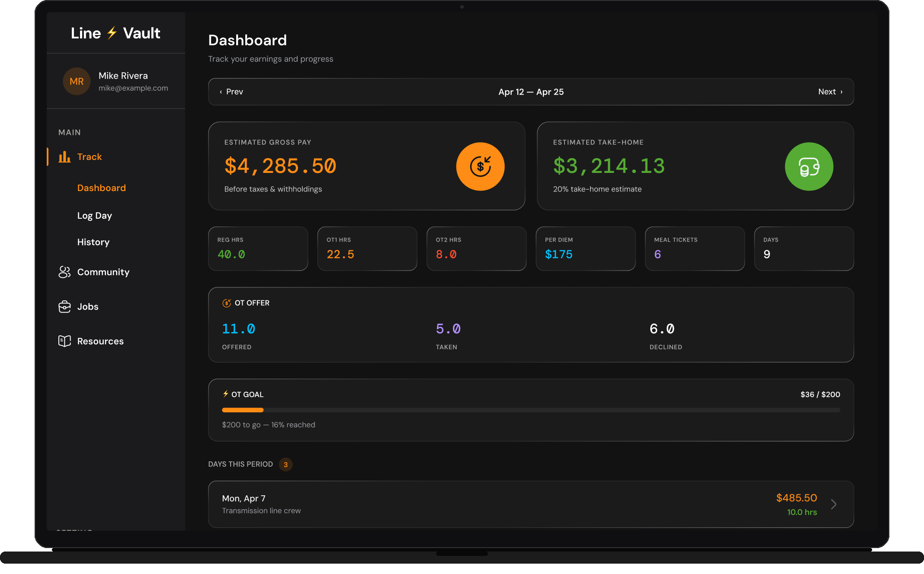924x574 pixels.
Task: Click the $3,214.13 take-home amount
Action: point(609,166)
